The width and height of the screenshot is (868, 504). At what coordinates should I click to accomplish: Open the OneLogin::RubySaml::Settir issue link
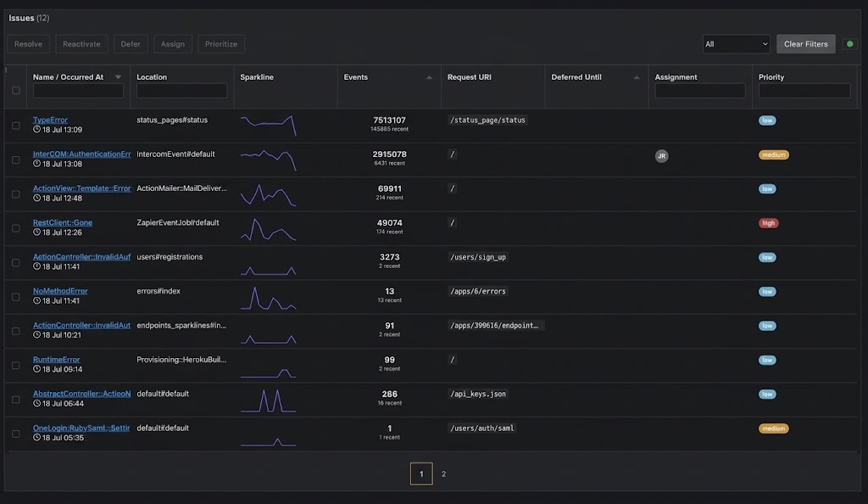(x=81, y=428)
